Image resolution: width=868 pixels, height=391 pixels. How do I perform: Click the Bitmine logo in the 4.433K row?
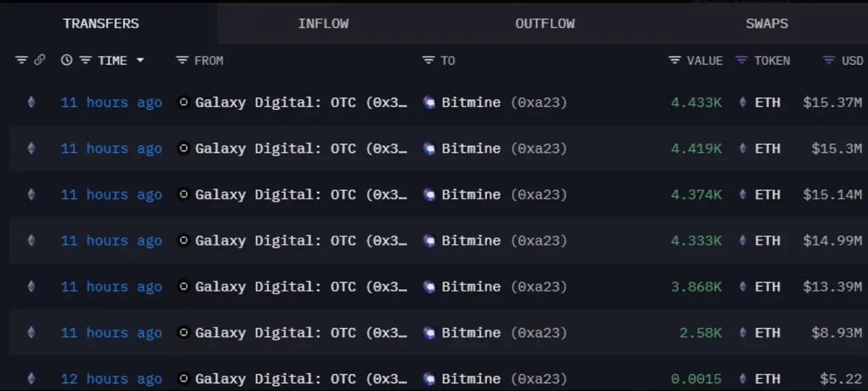[x=430, y=103]
